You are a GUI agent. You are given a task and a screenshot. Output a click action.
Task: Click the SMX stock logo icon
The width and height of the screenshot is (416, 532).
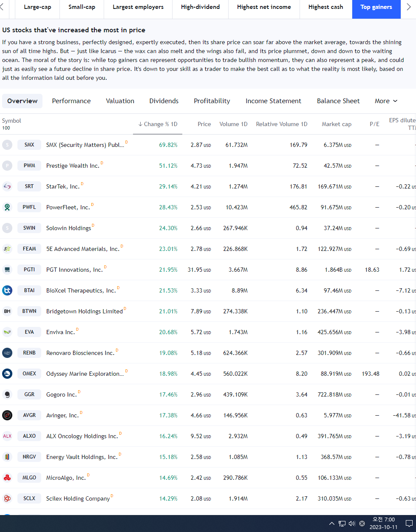tap(7, 145)
